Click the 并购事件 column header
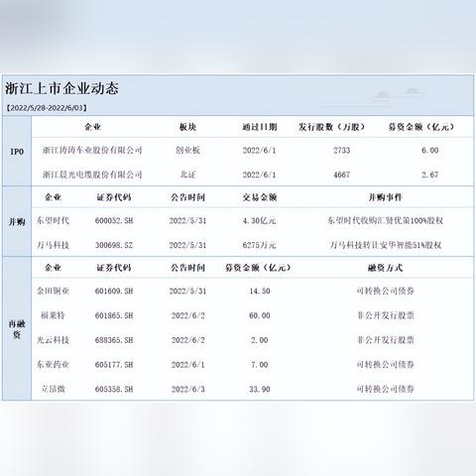Screen dimensions: 476x476 coord(385,197)
